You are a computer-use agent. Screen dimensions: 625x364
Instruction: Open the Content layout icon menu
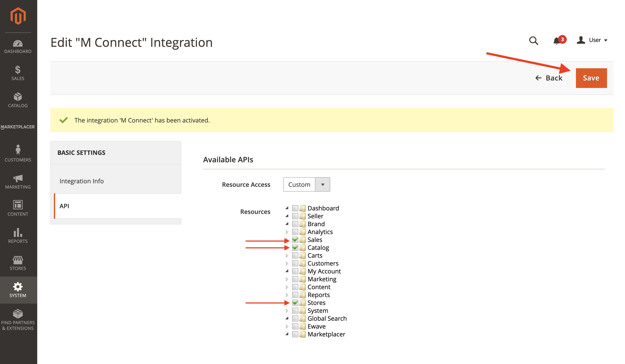pyautogui.click(x=18, y=208)
